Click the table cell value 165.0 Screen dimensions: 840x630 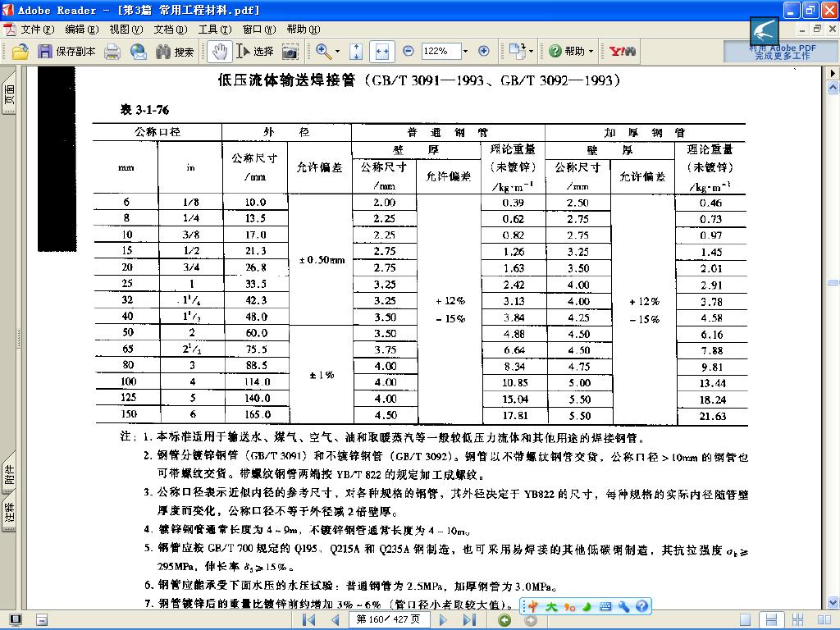point(258,414)
